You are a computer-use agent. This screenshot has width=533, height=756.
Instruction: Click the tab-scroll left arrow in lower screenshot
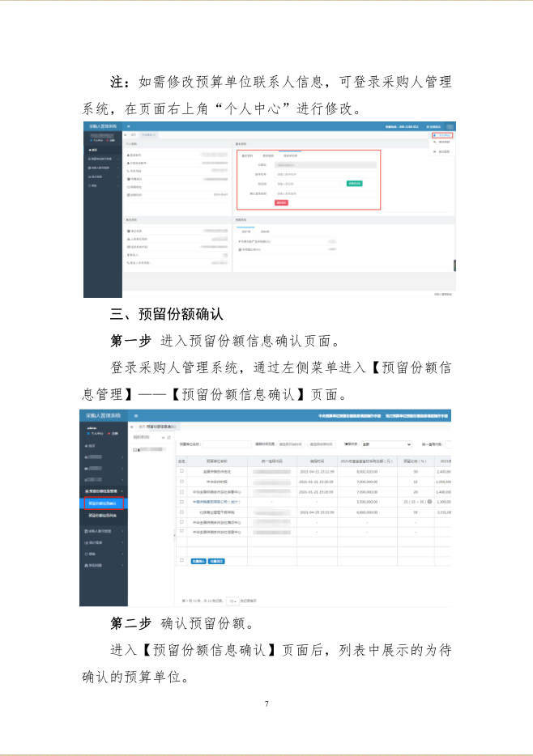pyautogui.click(x=131, y=427)
